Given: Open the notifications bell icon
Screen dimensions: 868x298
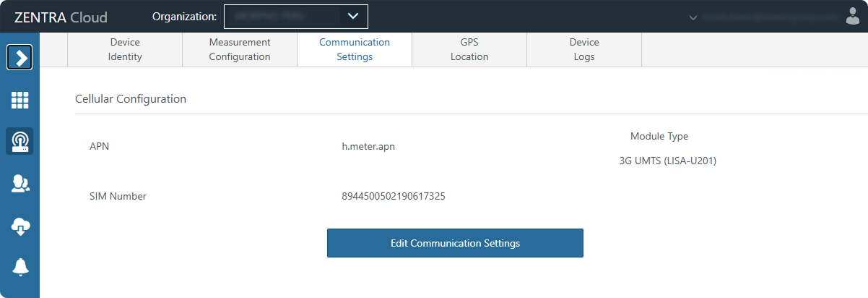Looking at the screenshot, I should pyautogui.click(x=19, y=267).
